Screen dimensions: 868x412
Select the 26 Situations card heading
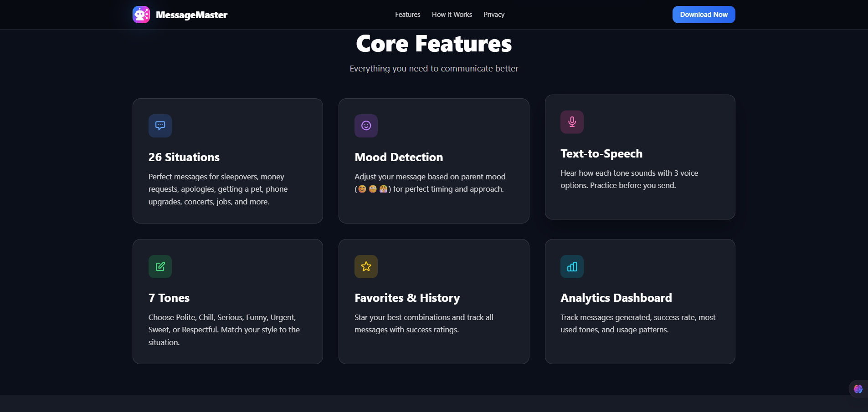point(184,158)
